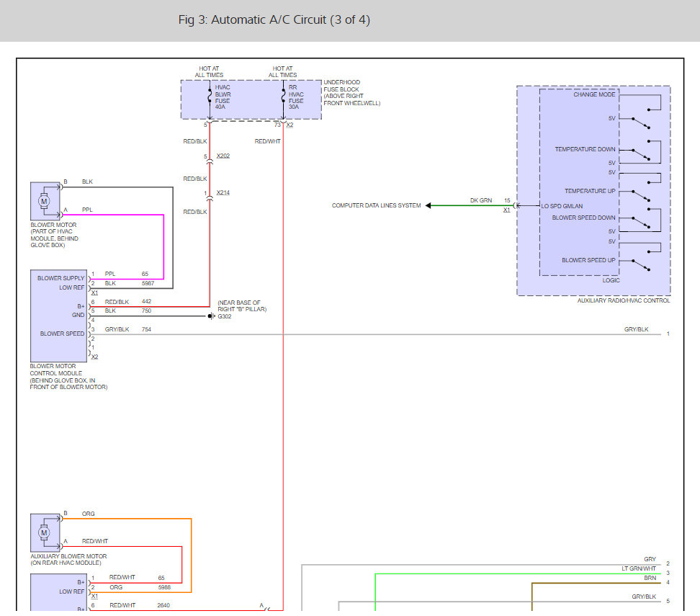Viewport: 700px width, 616px height.
Task: Click the 'LOGIC' label
Action: tap(611, 280)
